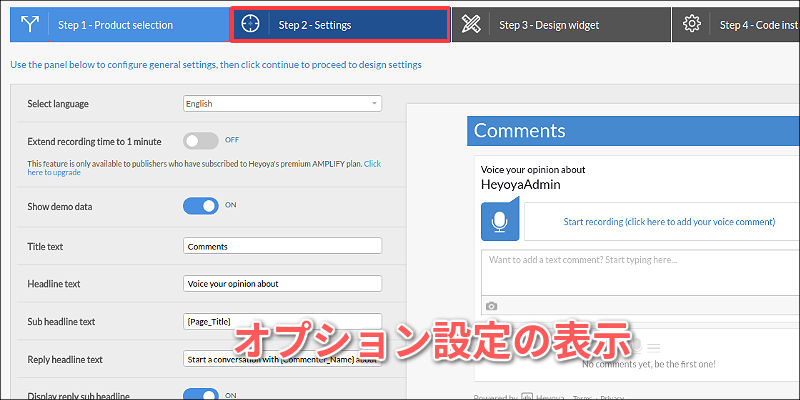
Task: Click the pencil-and-ruler icon on Step 3
Action: click(x=471, y=24)
